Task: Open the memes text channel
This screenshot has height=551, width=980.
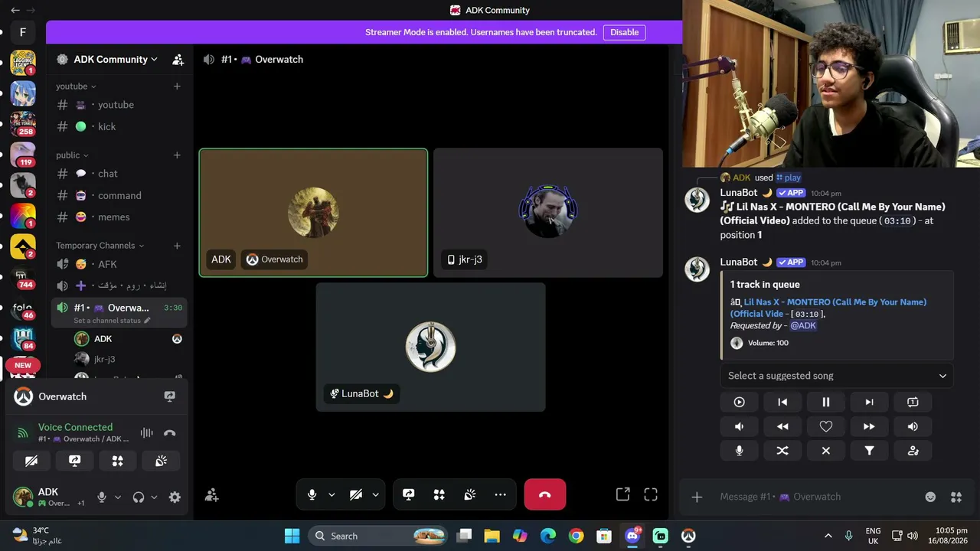Action: click(119, 217)
